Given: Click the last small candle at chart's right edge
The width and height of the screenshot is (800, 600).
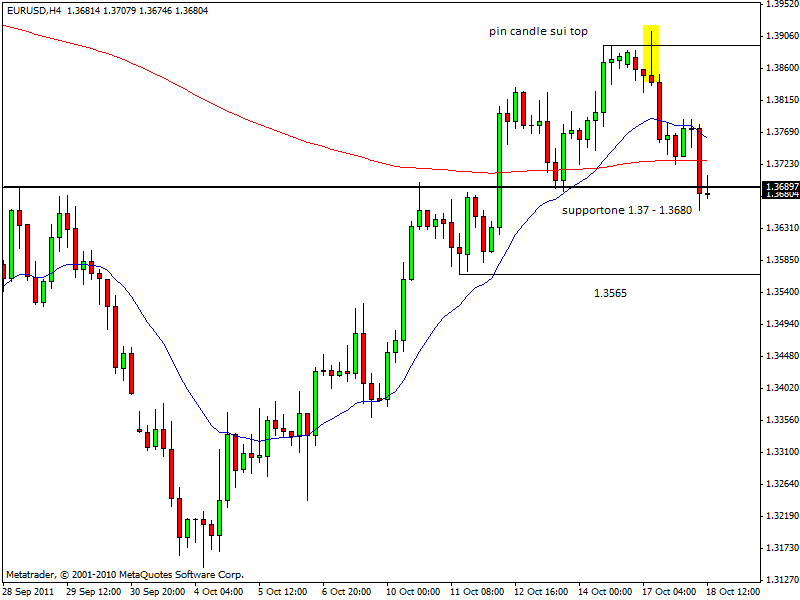Looking at the screenshot, I should click(707, 192).
